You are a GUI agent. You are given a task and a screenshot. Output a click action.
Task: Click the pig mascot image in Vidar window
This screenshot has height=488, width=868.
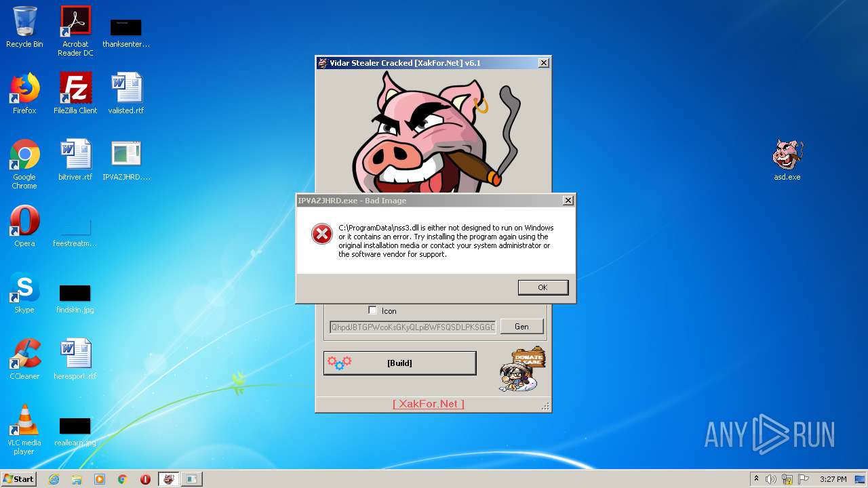point(433,131)
